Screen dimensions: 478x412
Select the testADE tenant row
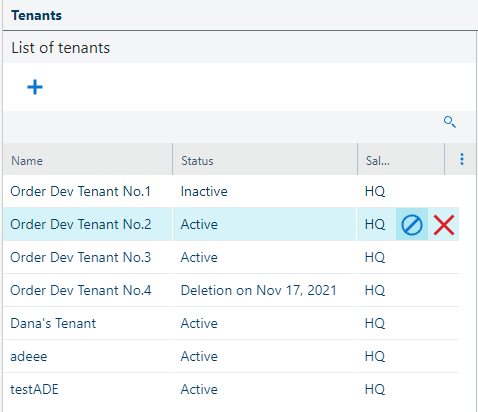(231, 389)
